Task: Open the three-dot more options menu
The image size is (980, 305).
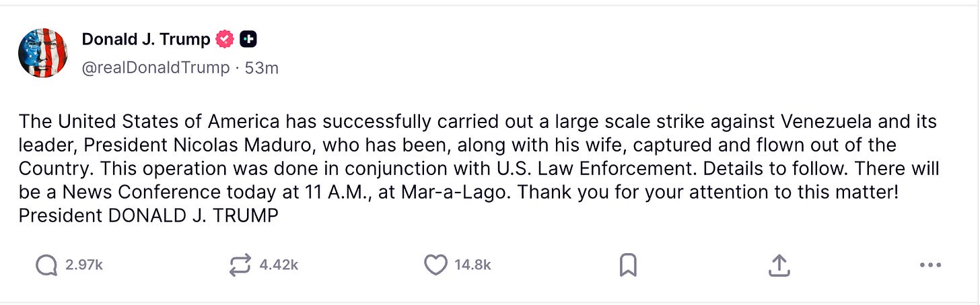Action: coord(930,265)
